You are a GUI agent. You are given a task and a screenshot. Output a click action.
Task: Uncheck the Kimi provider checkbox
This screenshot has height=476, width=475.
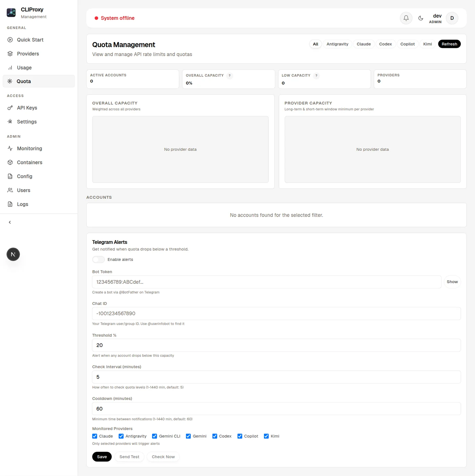click(266, 436)
